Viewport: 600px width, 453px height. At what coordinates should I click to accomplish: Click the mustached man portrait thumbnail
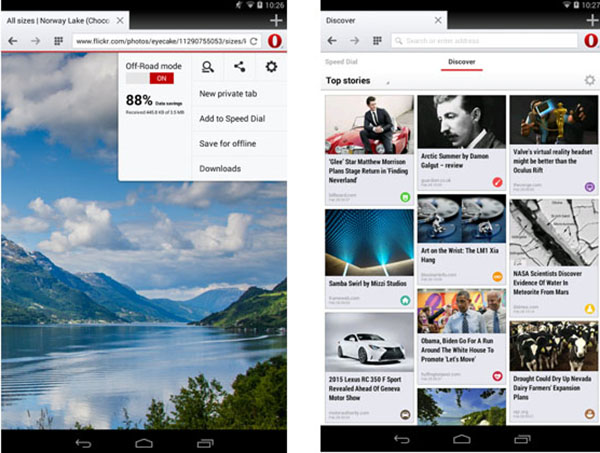(x=461, y=122)
